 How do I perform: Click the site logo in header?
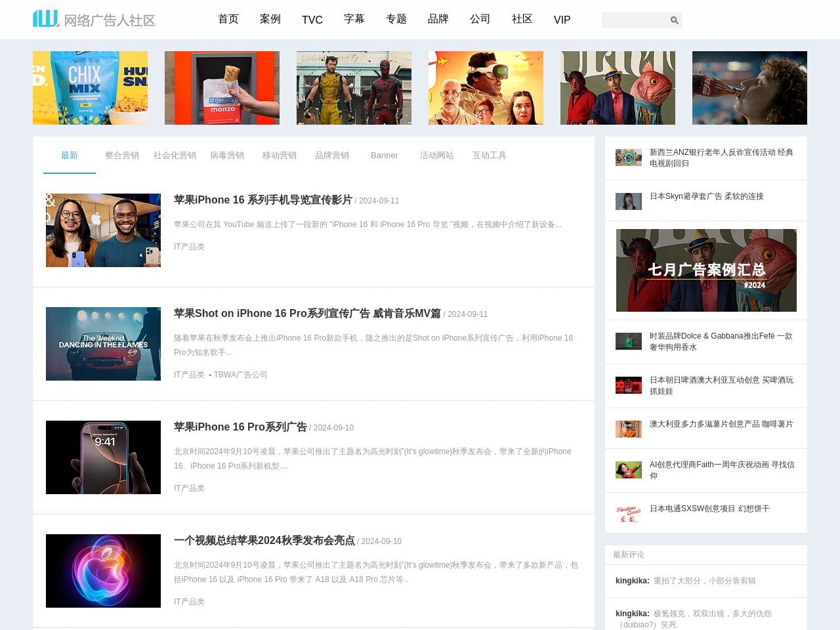[94, 19]
